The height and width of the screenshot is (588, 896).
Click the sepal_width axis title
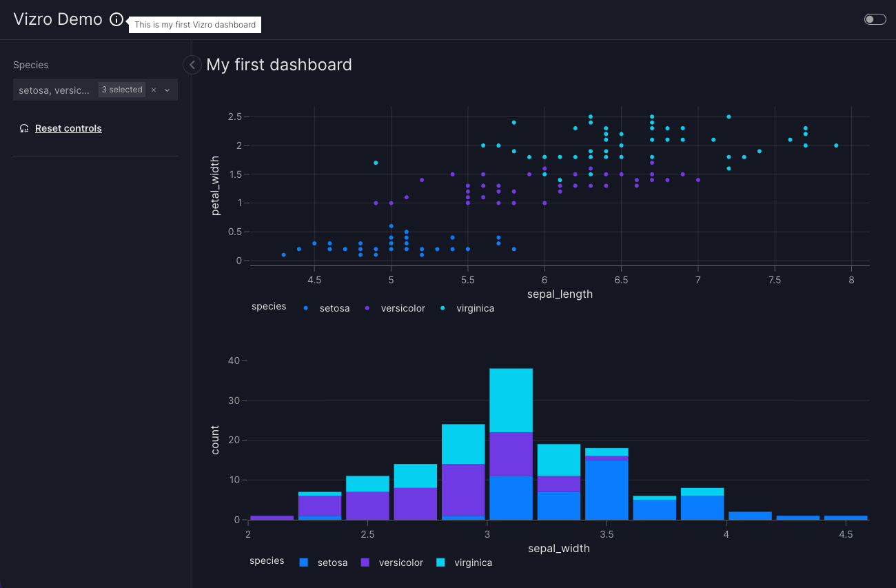point(559,549)
